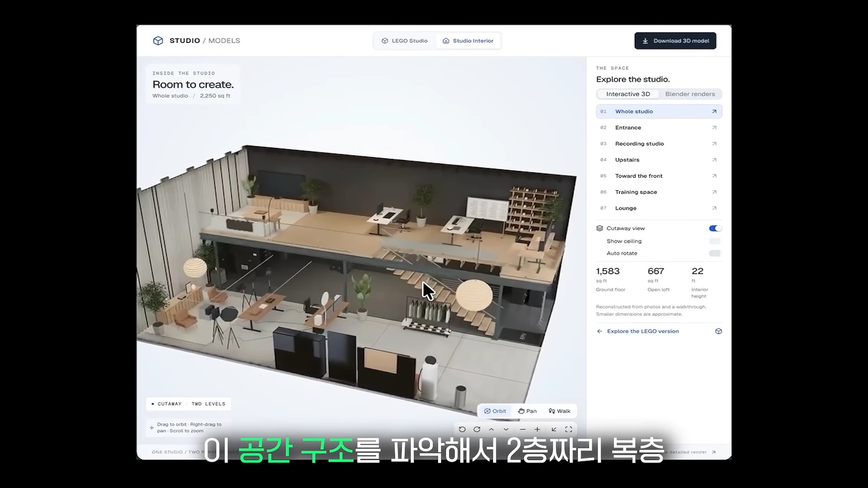Zoom in with the plus icon

(537, 429)
